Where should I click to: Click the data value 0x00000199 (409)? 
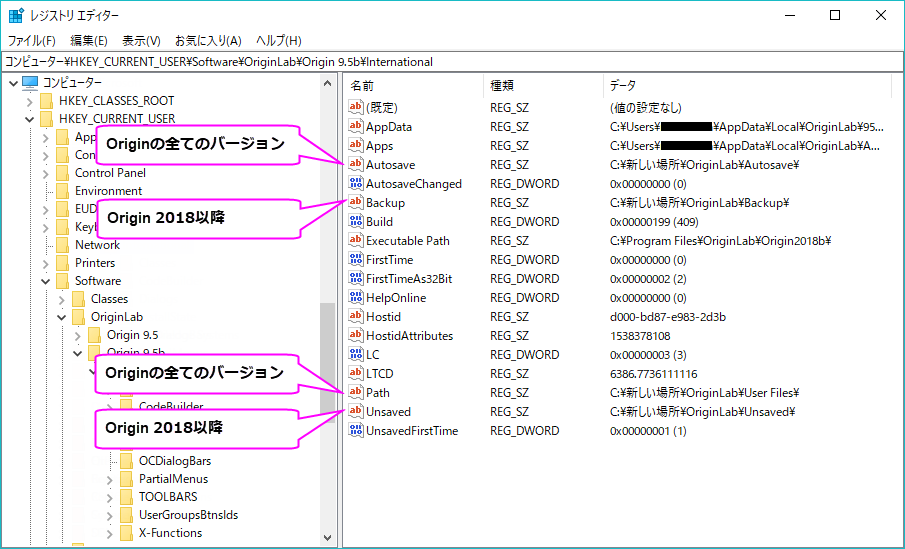click(654, 222)
